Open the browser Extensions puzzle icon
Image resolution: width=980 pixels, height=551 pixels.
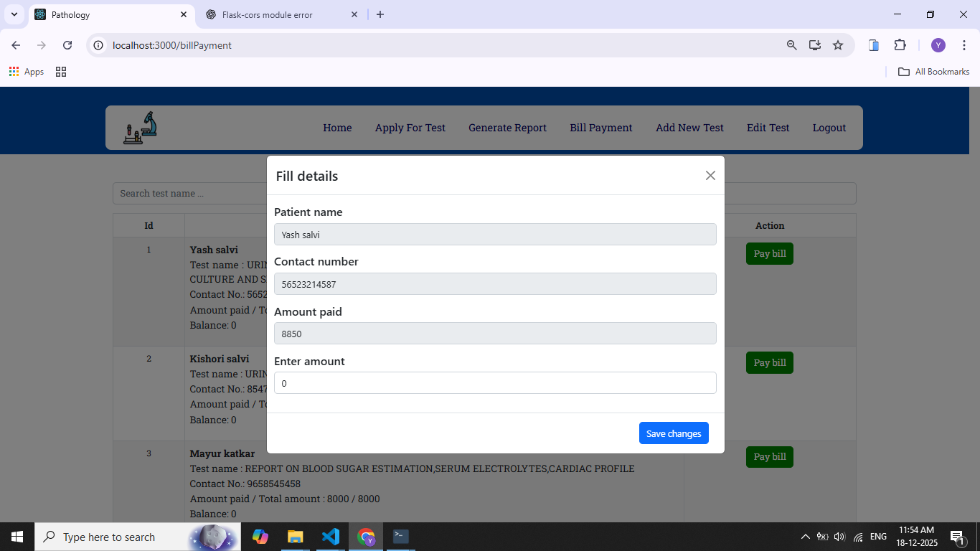[x=900, y=45]
